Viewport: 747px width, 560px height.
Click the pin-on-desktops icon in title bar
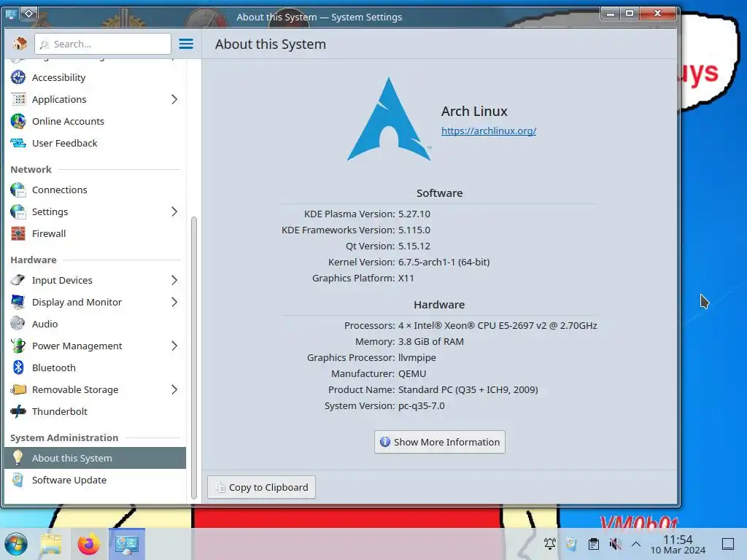tap(28, 14)
